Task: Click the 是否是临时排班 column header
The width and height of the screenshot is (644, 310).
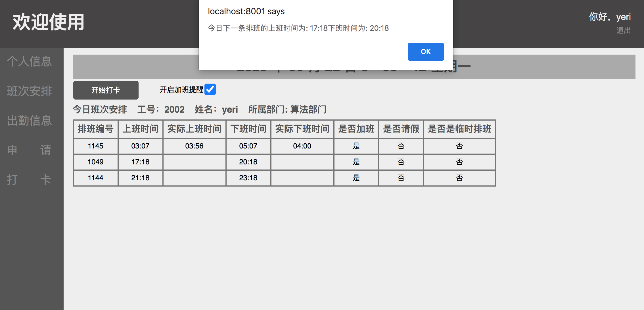Action: (x=459, y=129)
